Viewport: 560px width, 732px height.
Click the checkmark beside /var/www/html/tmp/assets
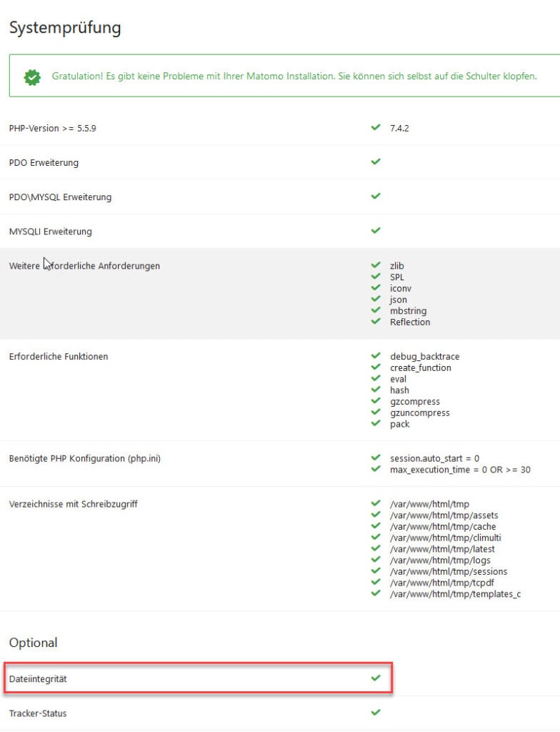click(x=376, y=514)
